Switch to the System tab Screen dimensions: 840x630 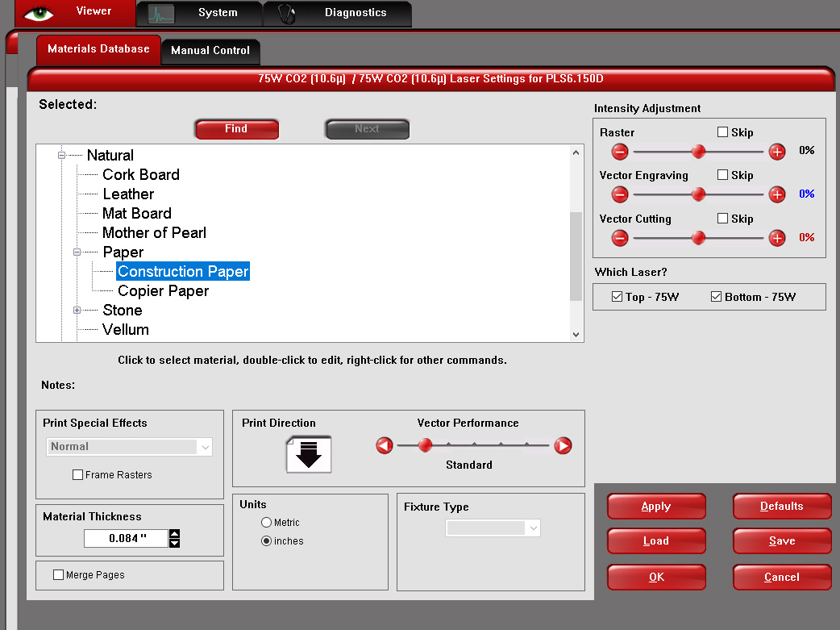(199, 14)
